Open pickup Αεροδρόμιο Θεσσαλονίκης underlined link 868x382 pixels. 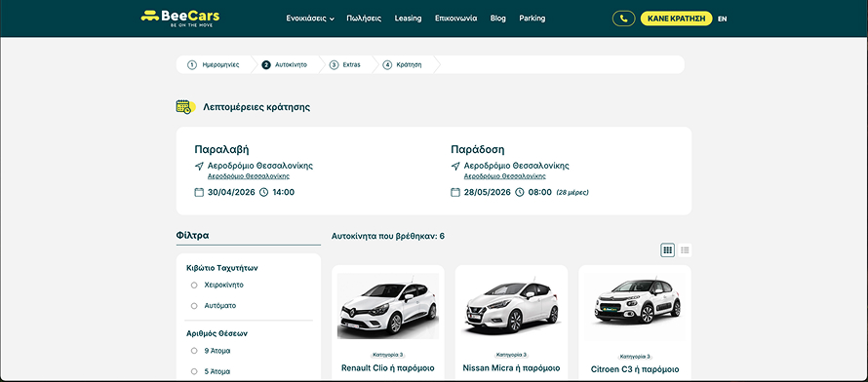(249, 176)
